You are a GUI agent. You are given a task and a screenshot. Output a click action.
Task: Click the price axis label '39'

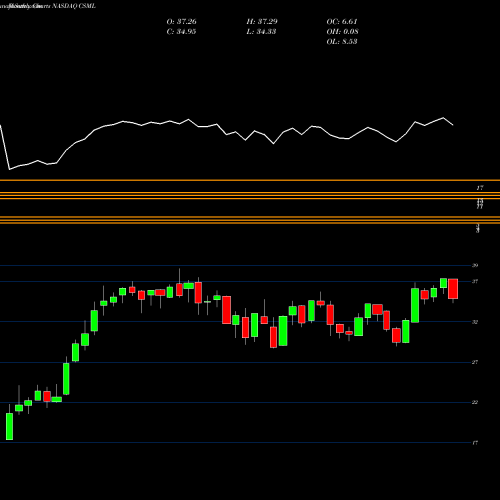point(475,265)
